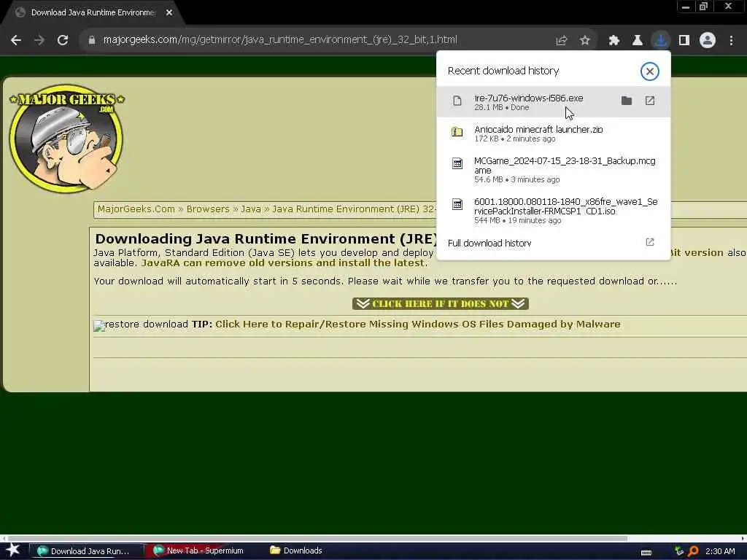Close the Recent download history popup
This screenshot has height=560, width=747.
(649, 71)
